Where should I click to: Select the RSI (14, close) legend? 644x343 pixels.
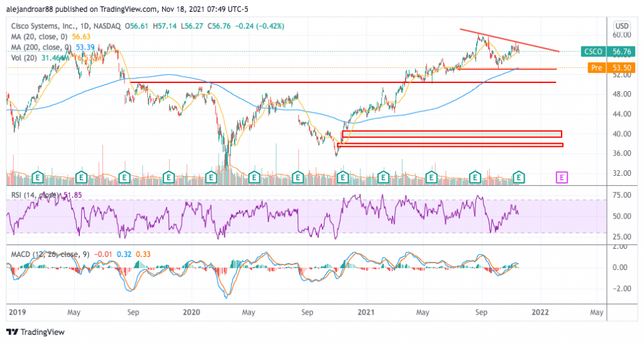click(x=34, y=195)
